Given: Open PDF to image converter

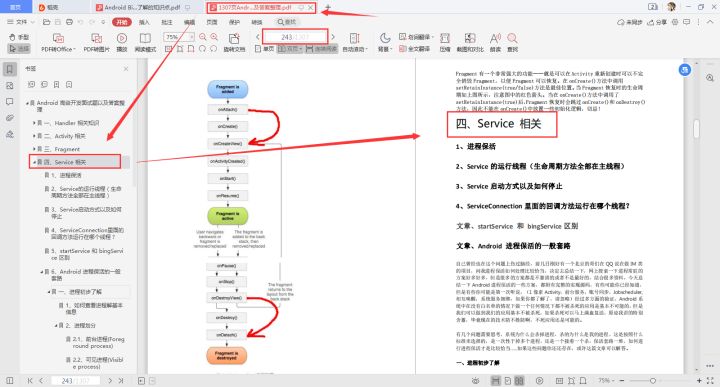Looking at the screenshot, I should (96, 43).
